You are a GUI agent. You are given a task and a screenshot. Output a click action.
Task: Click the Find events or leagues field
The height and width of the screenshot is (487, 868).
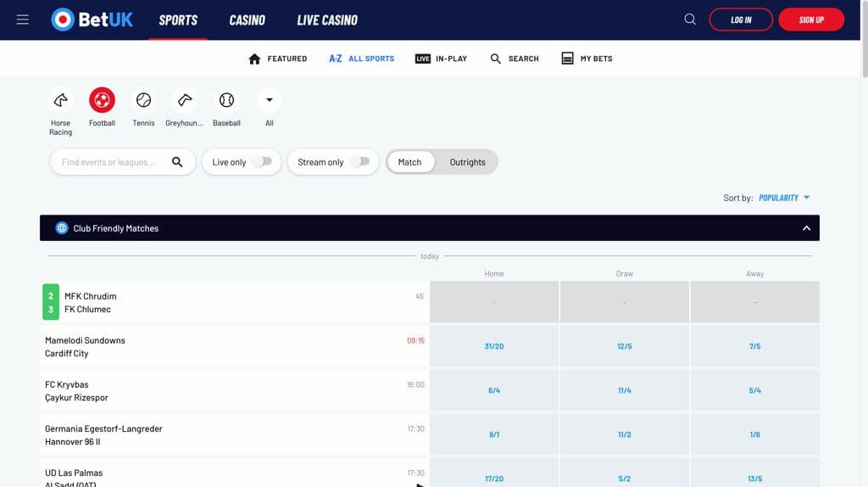122,162
